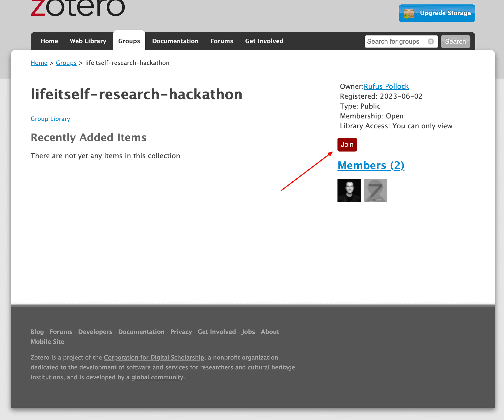
Task: Switch to the Web Library tab
Action: [88, 41]
